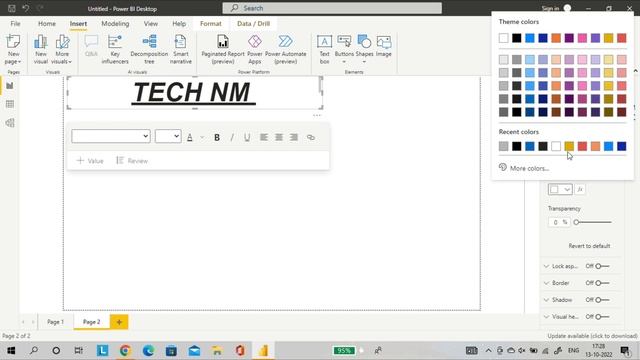Align text left

pos(264,137)
